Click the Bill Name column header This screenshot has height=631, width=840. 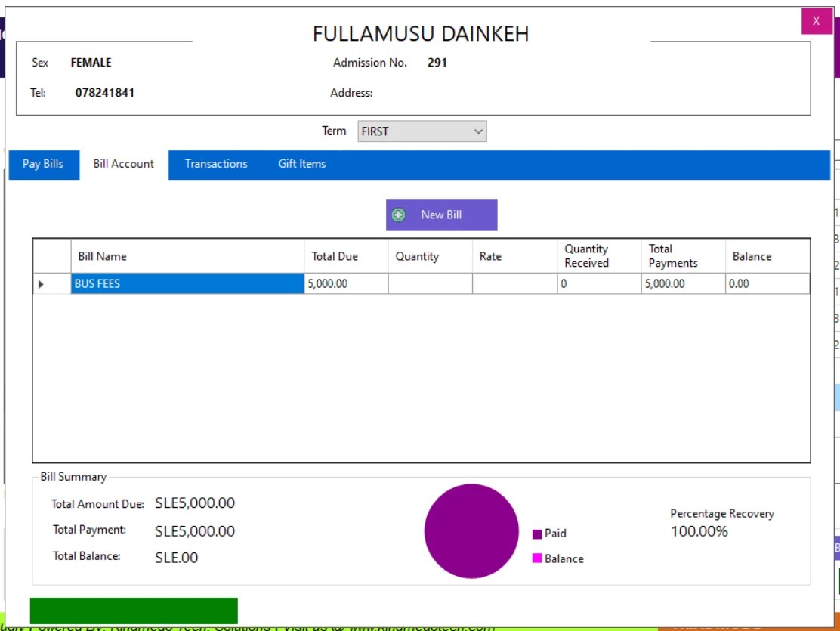pyautogui.click(x=187, y=256)
